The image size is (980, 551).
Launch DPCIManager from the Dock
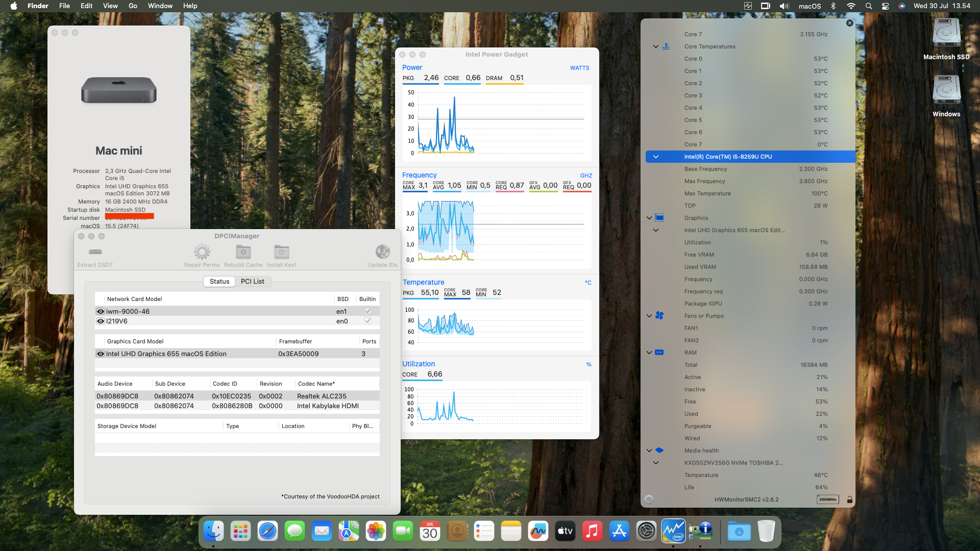tap(701, 531)
